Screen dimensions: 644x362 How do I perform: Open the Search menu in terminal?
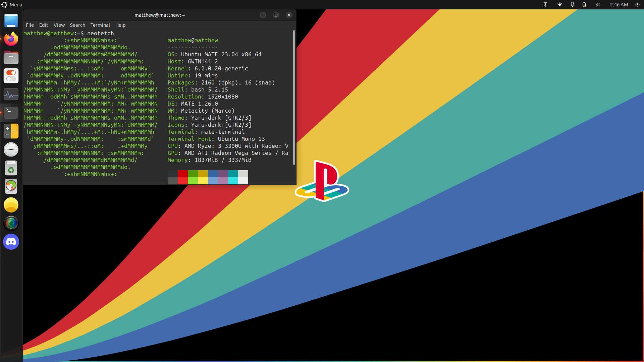point(77,25)
